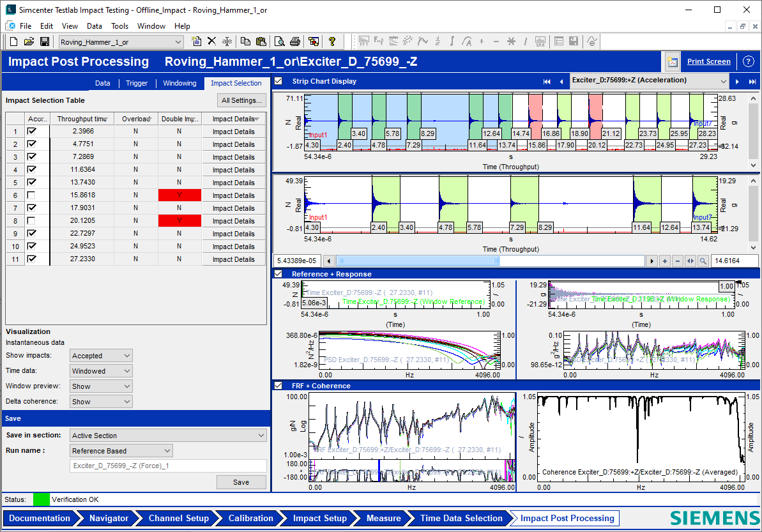Screen dimensions: 762x532
Task: Click the yellow question mark help icon
Action: (x=332, y=42)
